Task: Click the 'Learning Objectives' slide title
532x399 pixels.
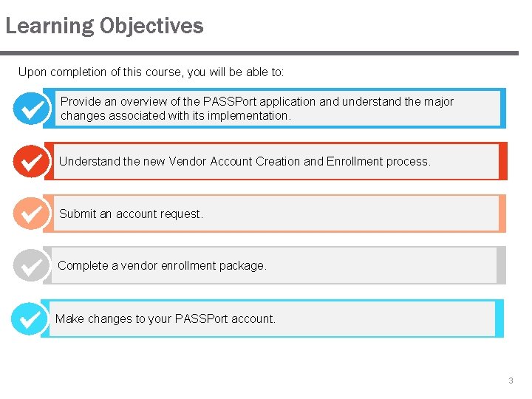Action: (104, 26)
